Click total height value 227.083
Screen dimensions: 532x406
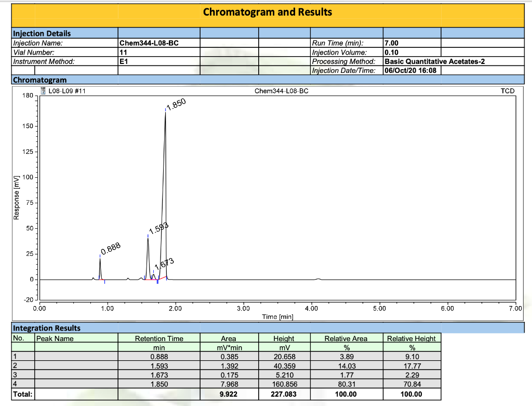coord(284,394)
